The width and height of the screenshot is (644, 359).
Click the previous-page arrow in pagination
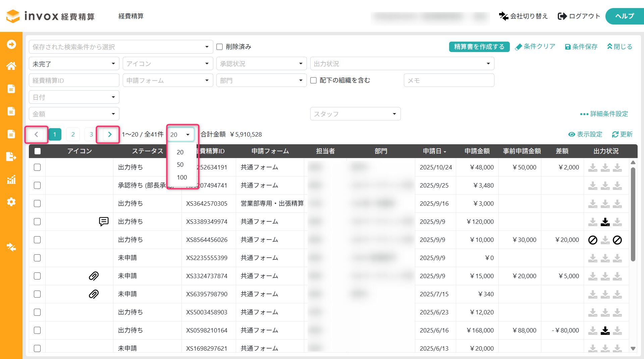(36, 135)
